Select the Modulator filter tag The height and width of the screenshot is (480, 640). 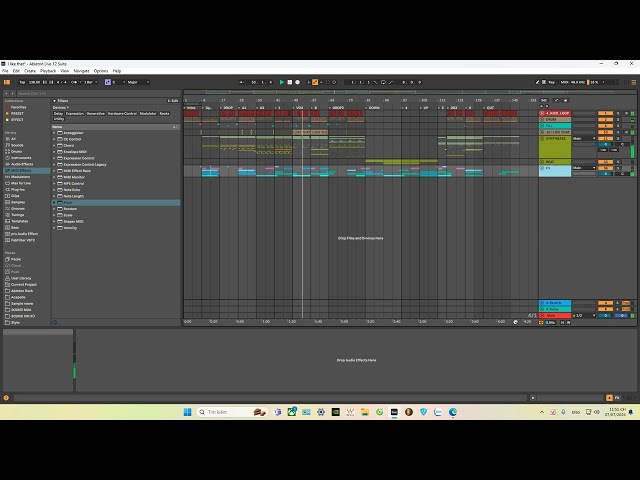tap(148, 113)
